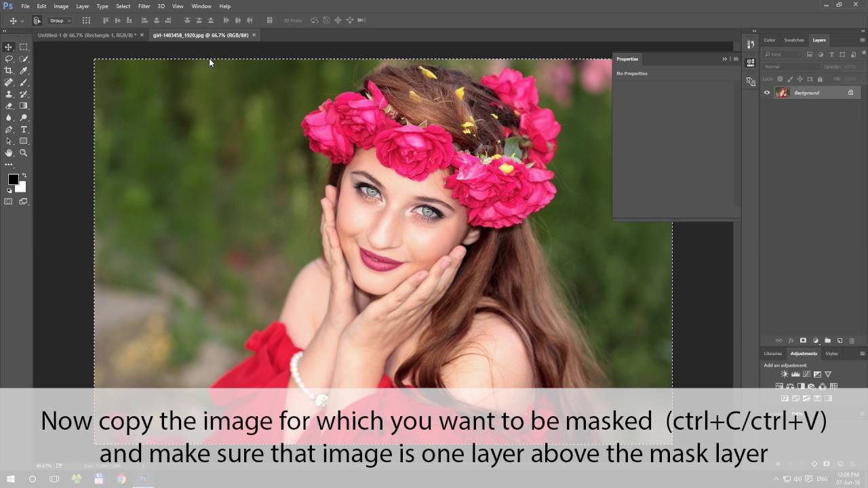Select the Gradient tool
868x488 pixels.
24,106
